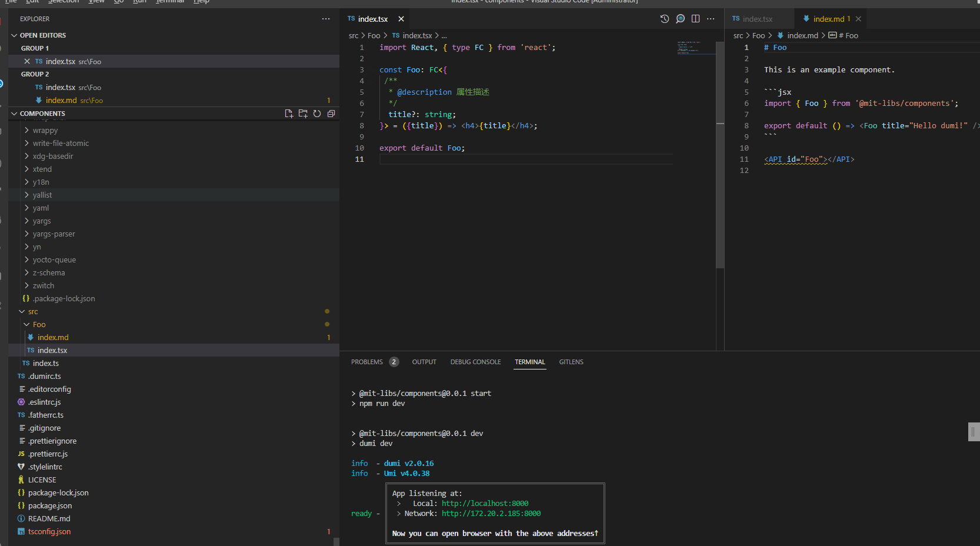Open the Timeline history icon above the editor
Viewport: 980px width, 546px height.
point(665,18)
